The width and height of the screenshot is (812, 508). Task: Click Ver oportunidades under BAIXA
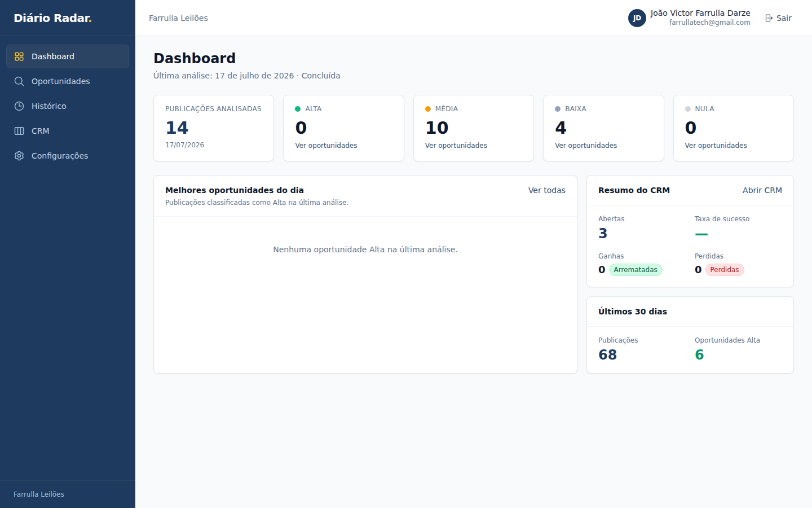pos(586,146)
